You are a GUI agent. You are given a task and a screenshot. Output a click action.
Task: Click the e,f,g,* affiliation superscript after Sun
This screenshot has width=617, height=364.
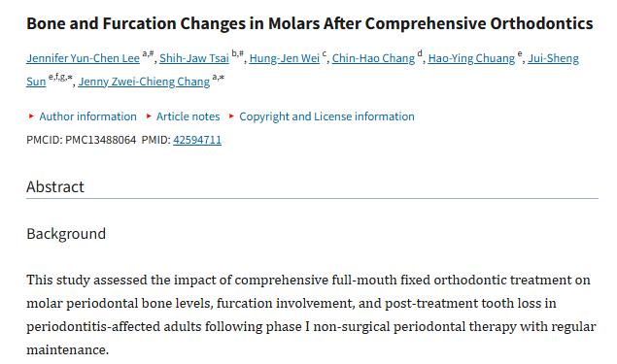pyautogui.click(x=60, y=78)
